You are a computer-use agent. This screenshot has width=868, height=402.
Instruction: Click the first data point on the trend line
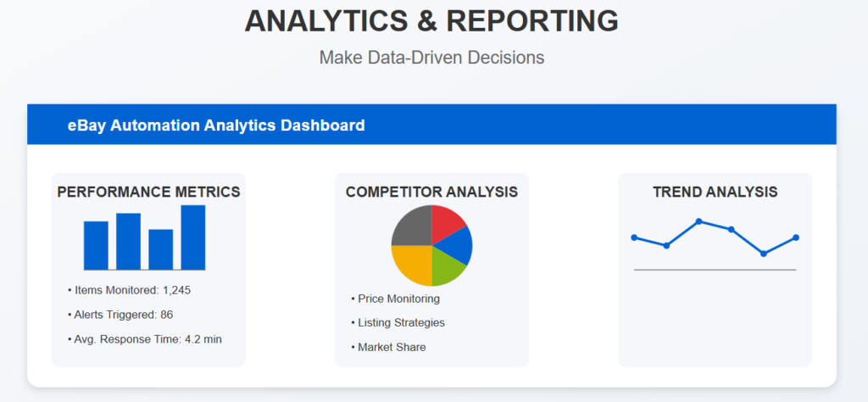pyautogui.click(x=634, y=237)
